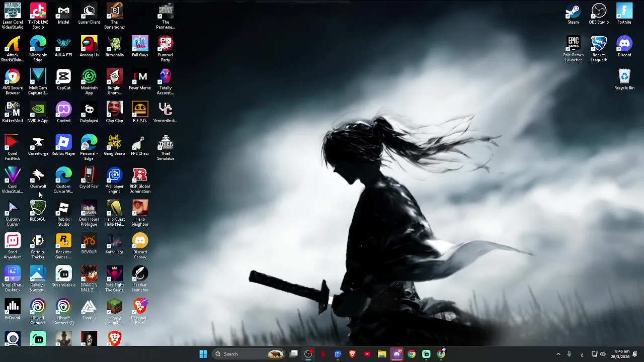Viewport: 644px width, 362px height.
Task: Click the Rockstar Games launcher icon
Action: tap(63, 246)
